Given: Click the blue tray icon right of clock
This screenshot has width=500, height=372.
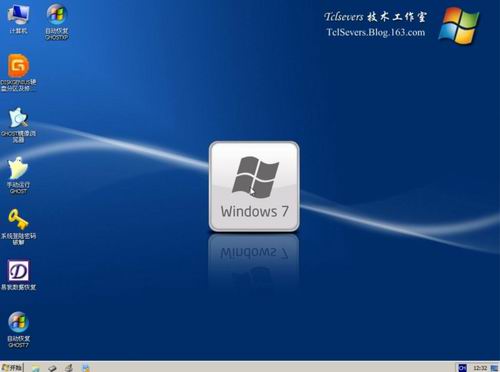Looking at the screenshot, I should point(494,368).
